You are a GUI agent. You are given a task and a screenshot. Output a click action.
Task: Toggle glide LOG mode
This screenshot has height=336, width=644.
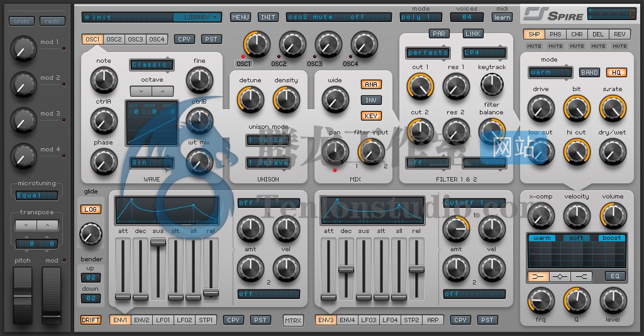[91, 209]
